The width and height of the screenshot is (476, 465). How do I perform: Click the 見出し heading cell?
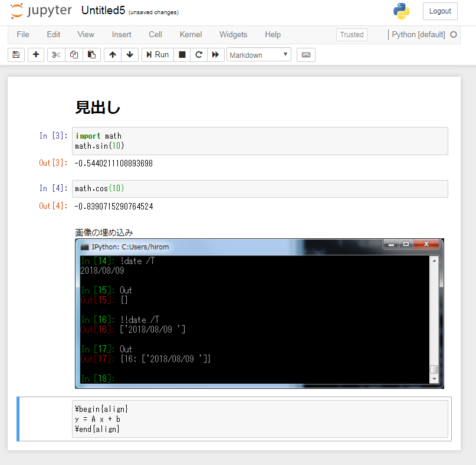coord(97,107)
